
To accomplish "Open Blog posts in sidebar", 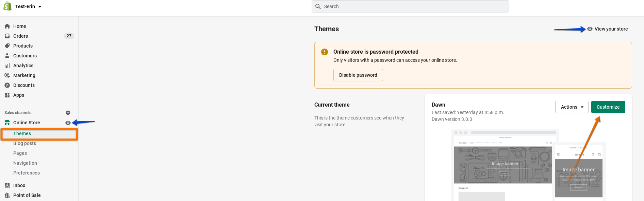I will tap(24, 143).
